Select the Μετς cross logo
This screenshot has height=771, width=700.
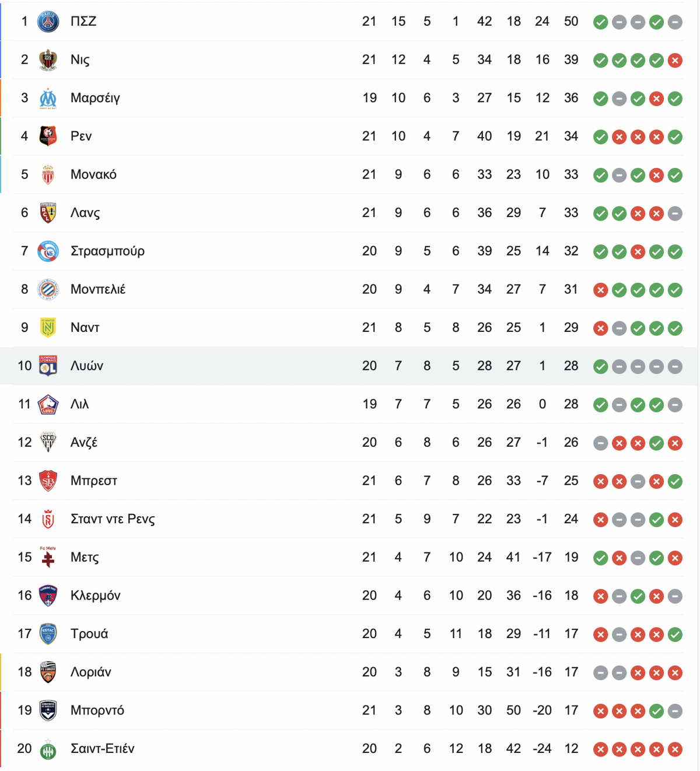(48, 557)
